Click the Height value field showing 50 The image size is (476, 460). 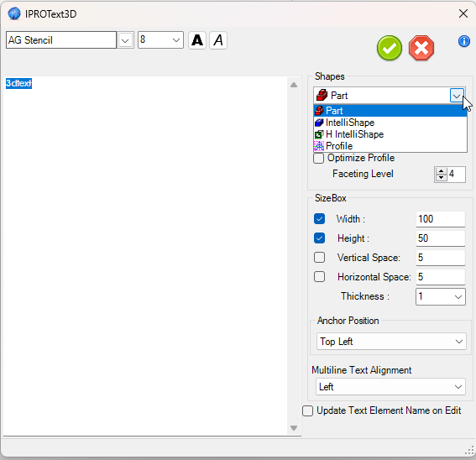click(x=440, y=238)
